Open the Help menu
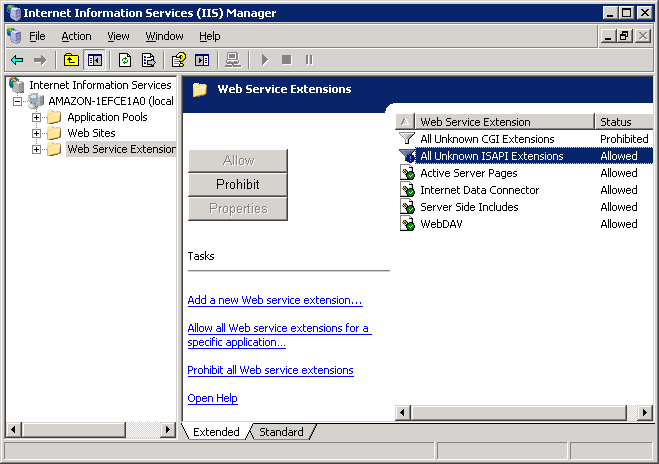This screenshot has height=464, width=659. [x=209, y=36]
